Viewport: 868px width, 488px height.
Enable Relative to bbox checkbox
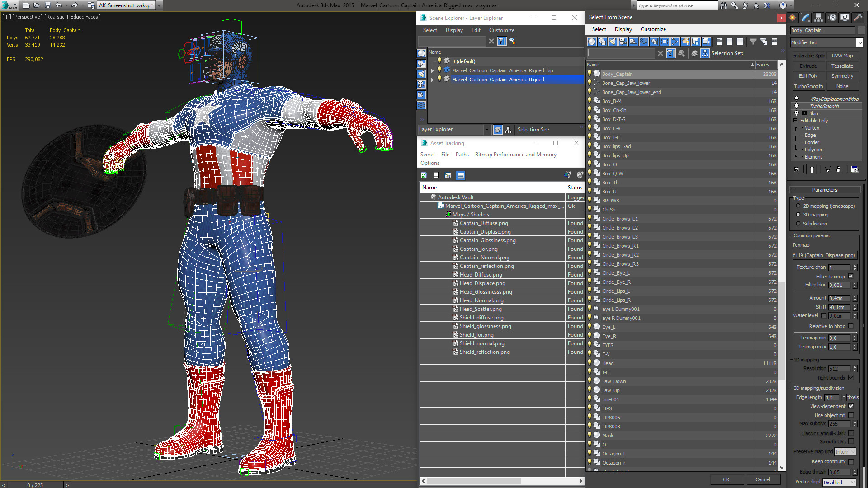[851, 326]
